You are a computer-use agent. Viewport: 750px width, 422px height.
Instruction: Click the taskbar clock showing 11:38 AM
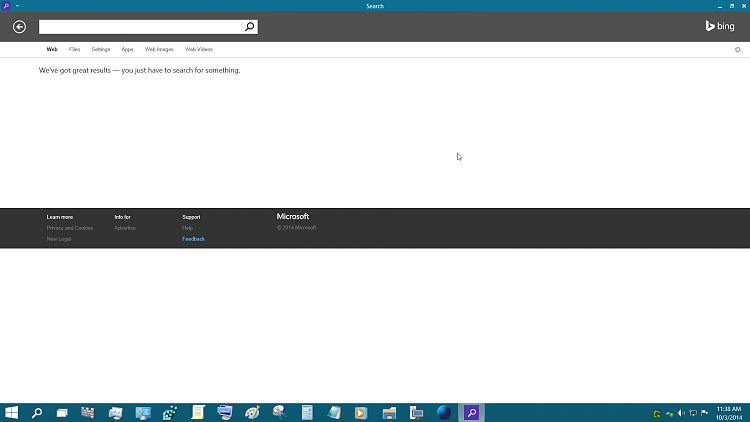pos(728,413)
